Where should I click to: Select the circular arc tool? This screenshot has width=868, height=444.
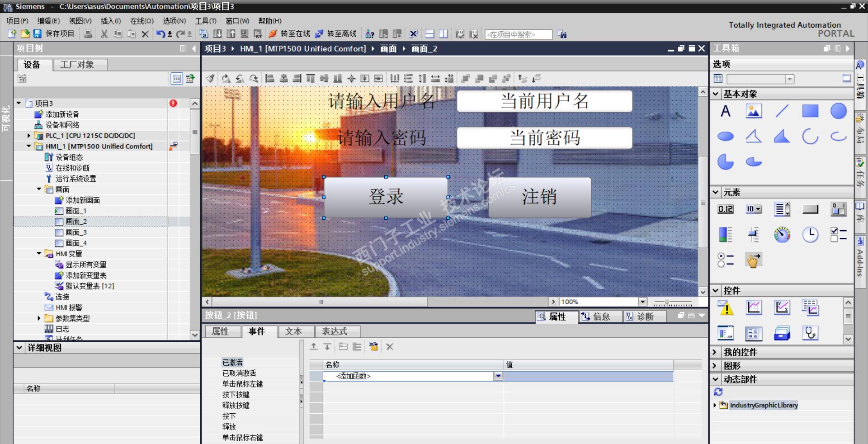pos(810,136)
